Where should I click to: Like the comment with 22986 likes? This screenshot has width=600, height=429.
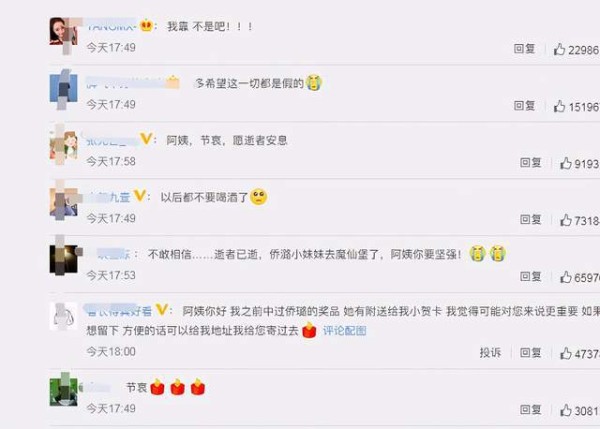pos(559,49)
